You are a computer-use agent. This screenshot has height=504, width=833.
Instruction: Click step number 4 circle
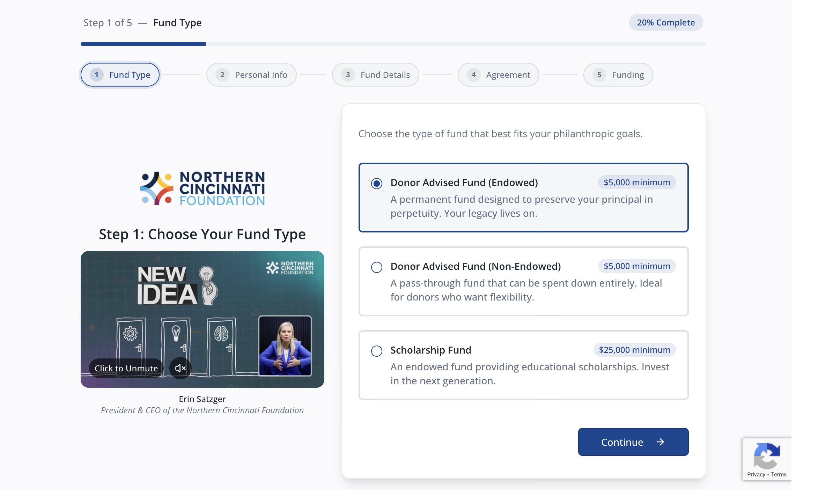click(473, 75)
